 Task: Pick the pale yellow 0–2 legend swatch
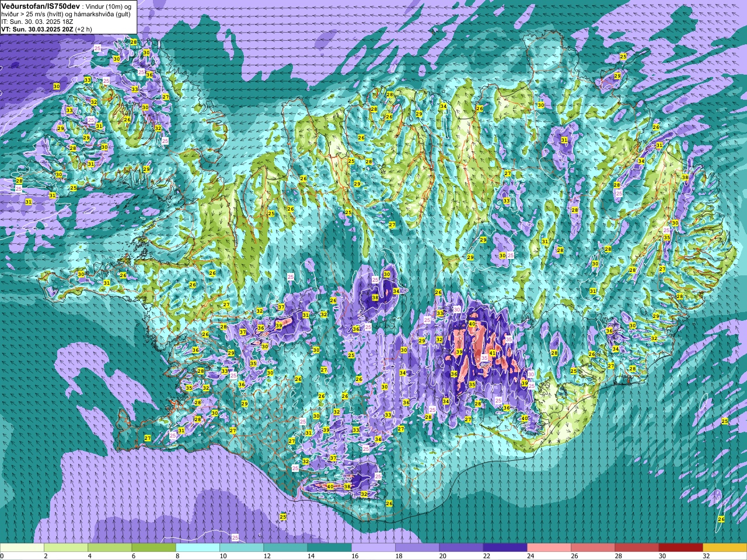click(x=22, y=548)
